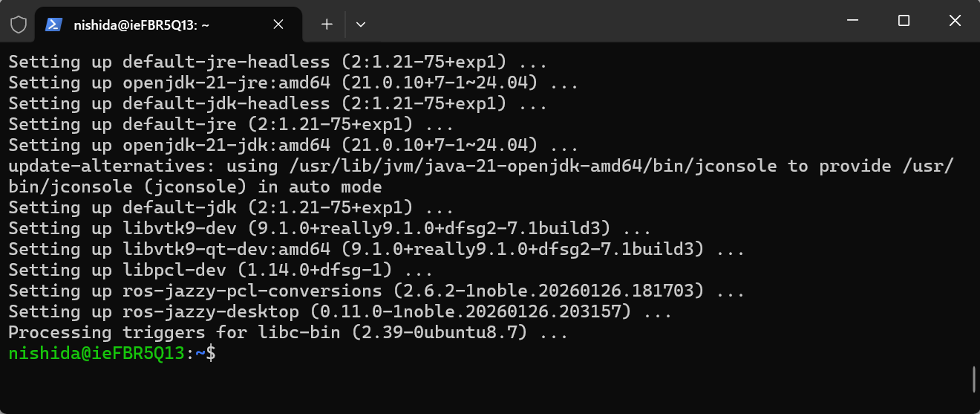The width and height of the screenshot is (980, 414).
Task: Select the nishida@ieFBR5Q13: ~ tab
Action: click(x=141, y=25)
